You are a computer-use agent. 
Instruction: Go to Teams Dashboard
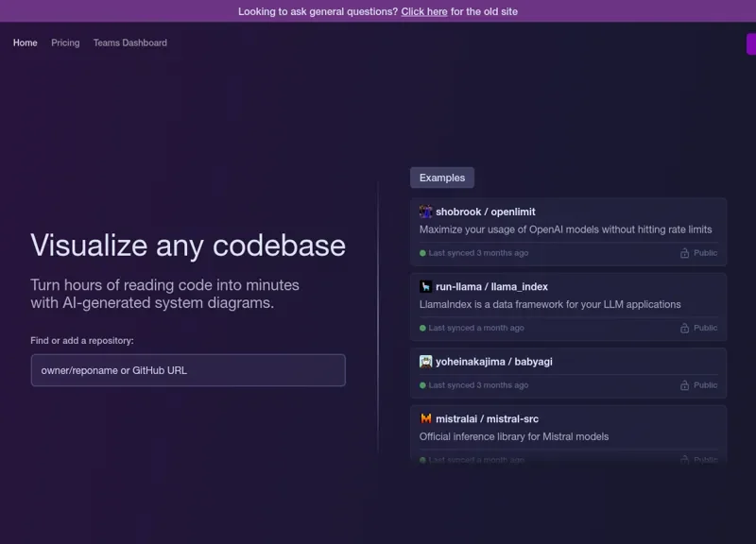click(129, 42)
